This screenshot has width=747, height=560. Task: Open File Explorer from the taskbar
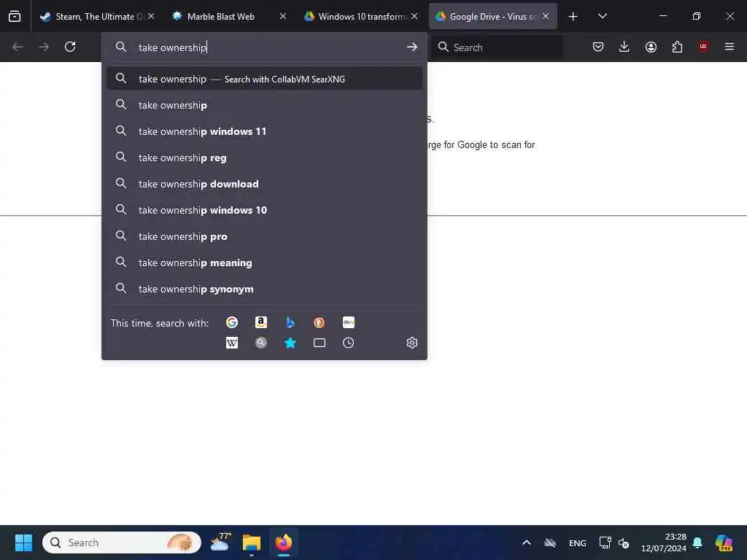[x=251, y=542]
